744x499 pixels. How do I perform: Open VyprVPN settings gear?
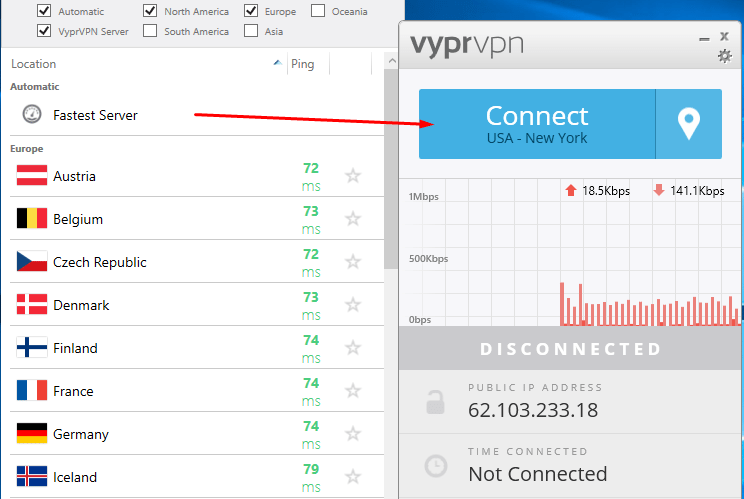[725, 56]
